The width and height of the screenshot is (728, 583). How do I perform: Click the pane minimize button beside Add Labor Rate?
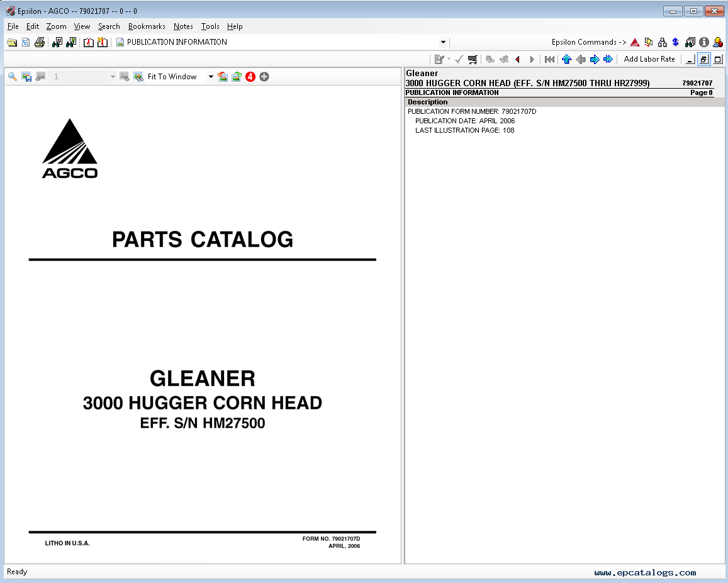tap(690, 59)
